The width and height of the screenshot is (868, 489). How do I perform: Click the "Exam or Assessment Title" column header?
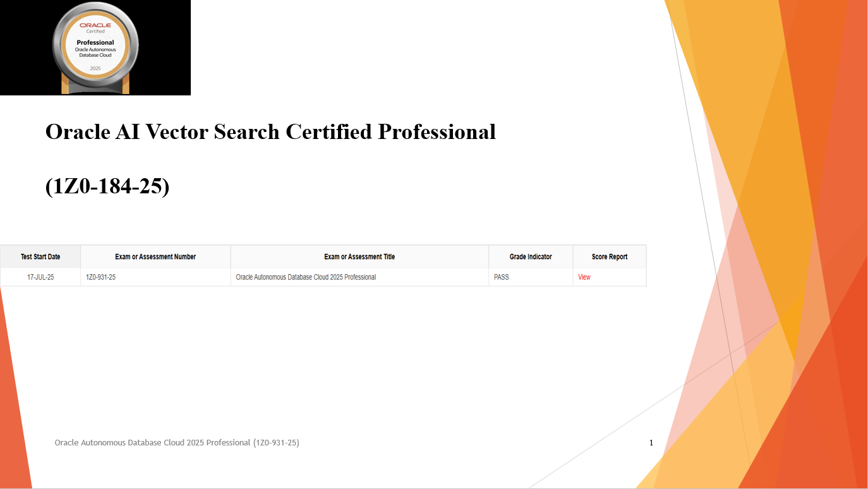coord(359,257)
